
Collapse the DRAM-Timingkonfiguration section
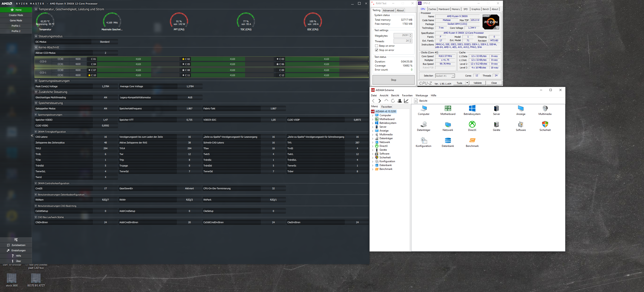[x=36, y=132]
